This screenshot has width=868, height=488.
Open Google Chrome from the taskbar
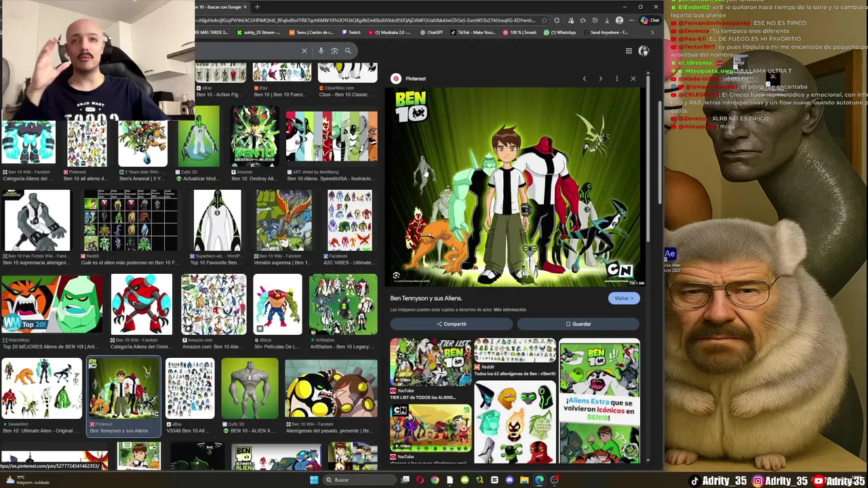point(435,480)
